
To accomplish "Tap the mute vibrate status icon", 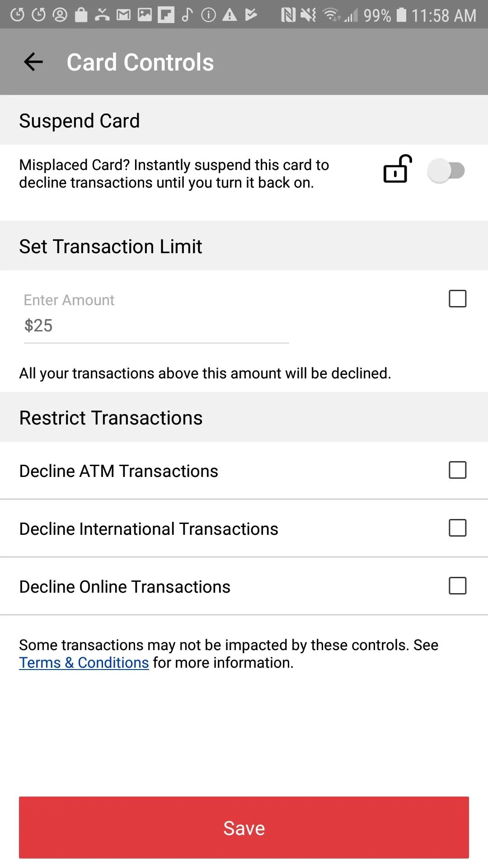I will coord(309,15).
